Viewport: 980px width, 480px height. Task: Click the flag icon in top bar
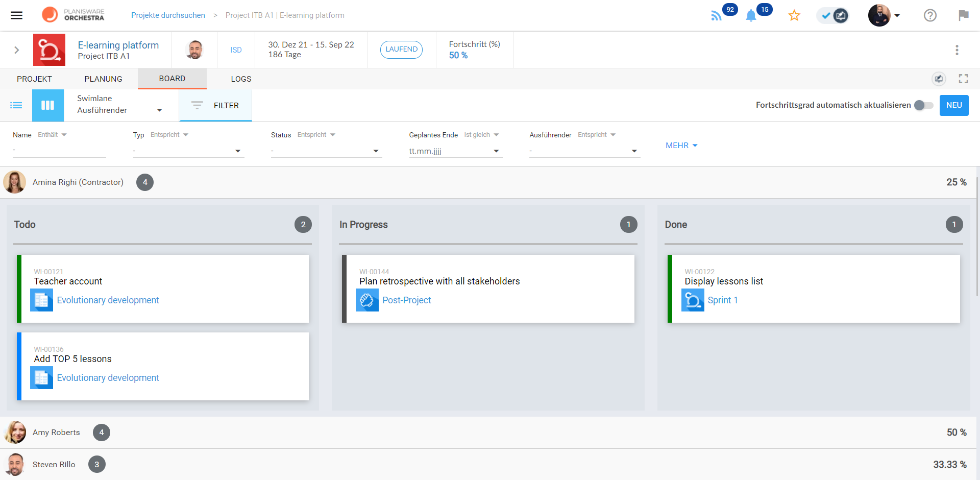(x=963, y=16)
